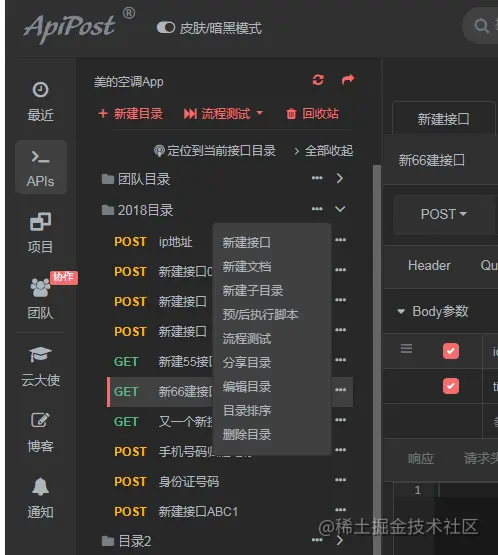Click the 新66建接口 name input field

pos(441,160)
